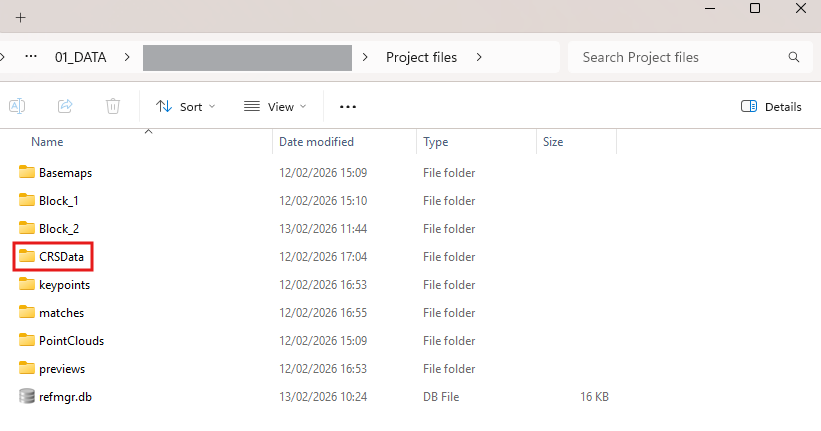Click the Project files breadcrumb
The image size is (821, 431).
pos(421,57)
